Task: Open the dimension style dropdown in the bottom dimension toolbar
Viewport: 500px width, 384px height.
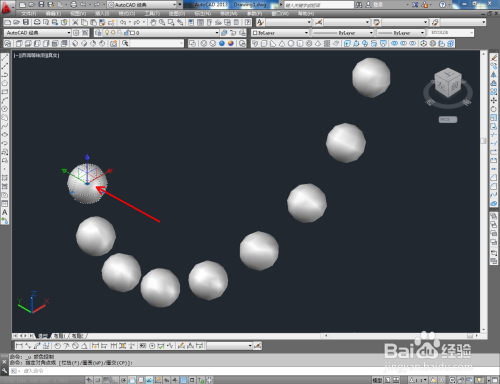Action: click(230, 346)
